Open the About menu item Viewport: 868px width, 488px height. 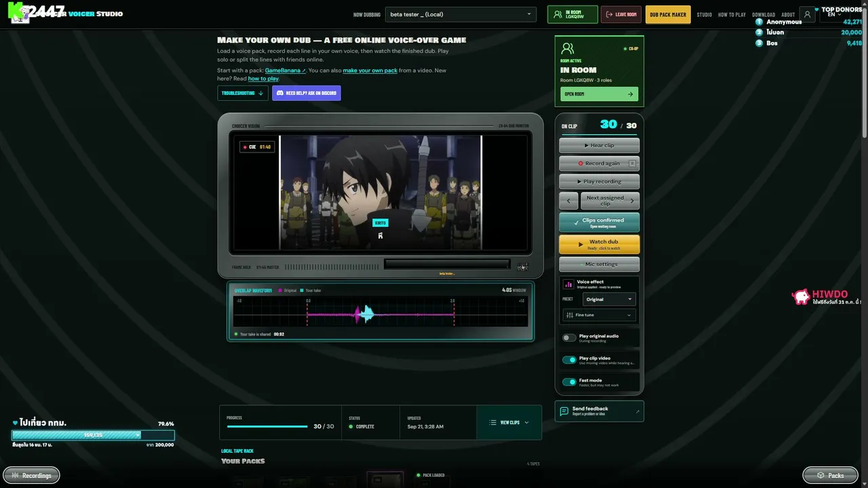[788, 14]
